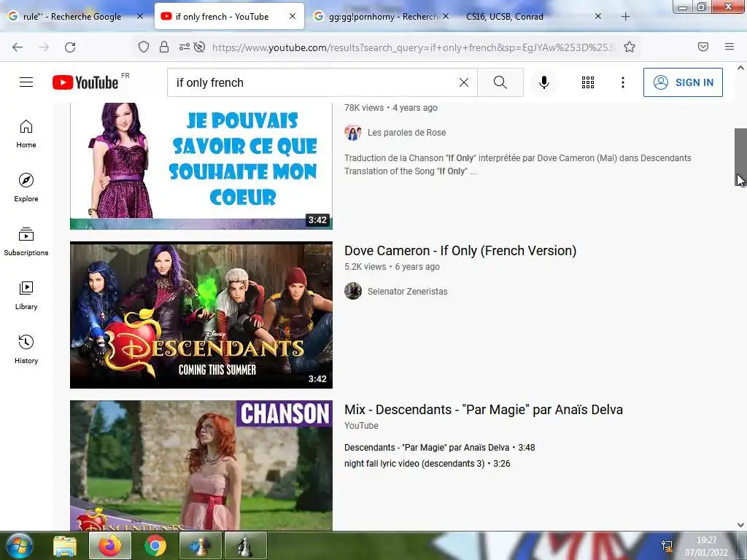Open the Selenator Zeneristas channel name
The image size is (747, 560).
coord(407,292)
